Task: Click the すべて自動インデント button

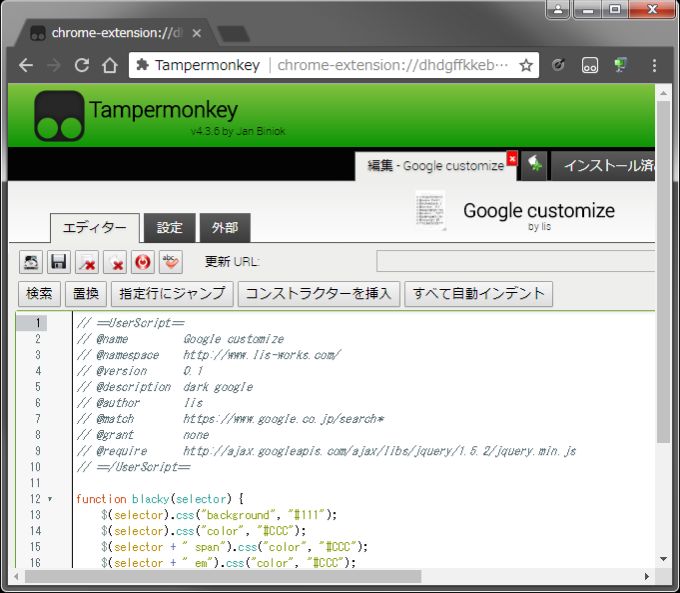Action: [x=478, y=294]
